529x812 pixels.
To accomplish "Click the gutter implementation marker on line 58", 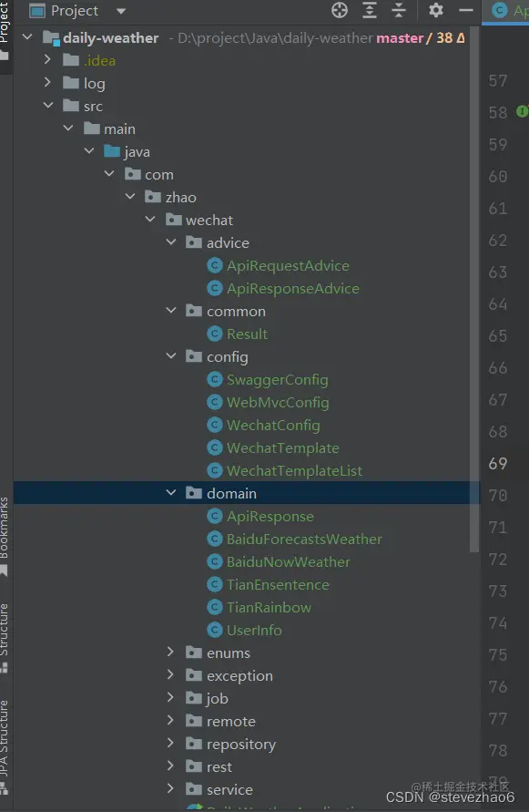I will tap(523, 111).
